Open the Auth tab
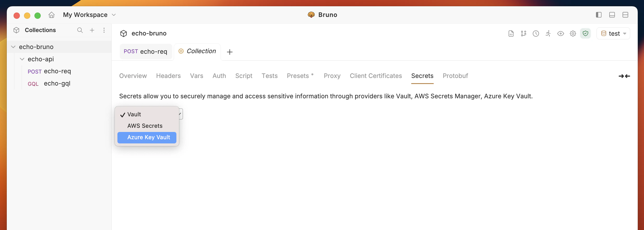 pyautogui.click(x=219, y=76)
